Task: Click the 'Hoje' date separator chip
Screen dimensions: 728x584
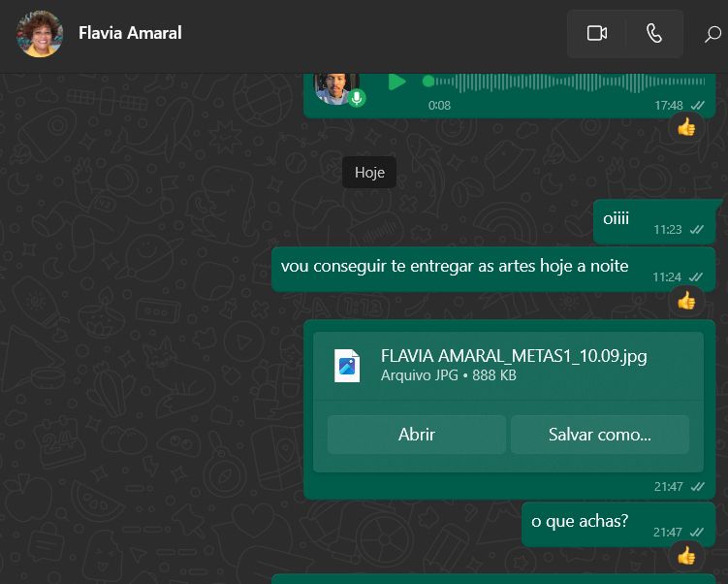Action: [369, 173]
